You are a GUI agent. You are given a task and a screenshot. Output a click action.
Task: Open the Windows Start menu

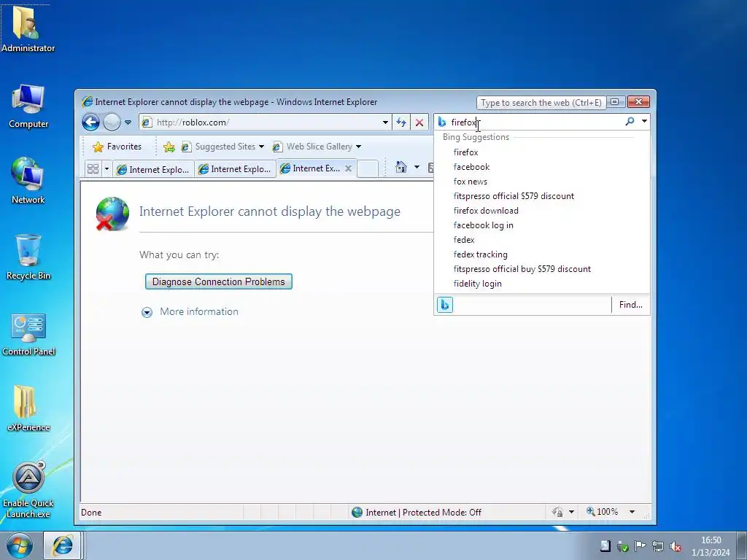coord(20,545)
